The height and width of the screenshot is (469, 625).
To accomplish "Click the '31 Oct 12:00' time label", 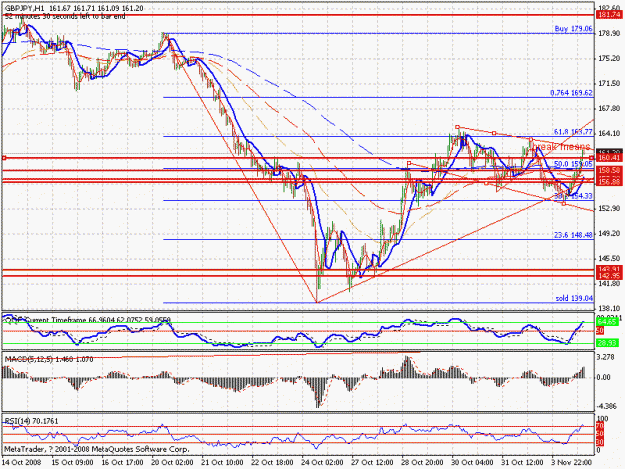I will pyautogui.click(x=523, y=463).
